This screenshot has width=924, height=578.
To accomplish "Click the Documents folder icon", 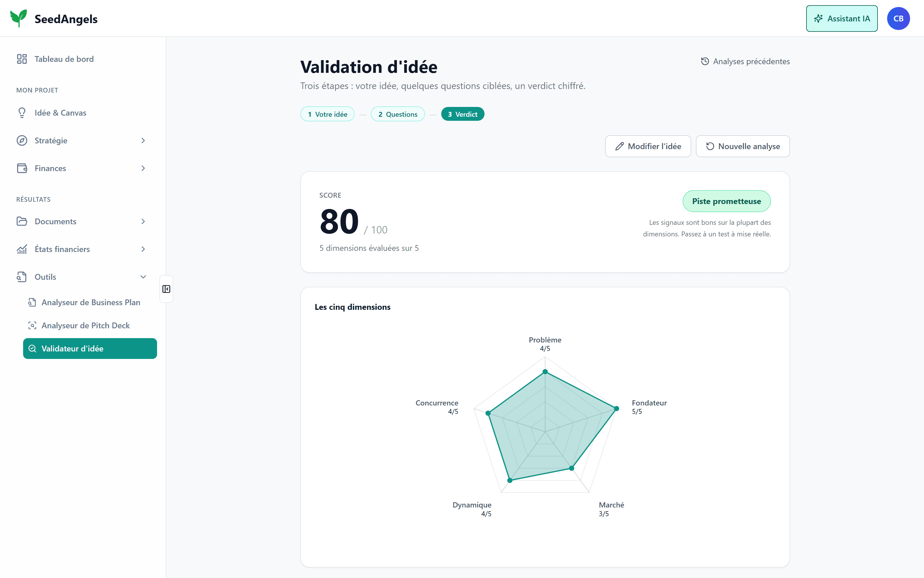I will coord(22,221).
